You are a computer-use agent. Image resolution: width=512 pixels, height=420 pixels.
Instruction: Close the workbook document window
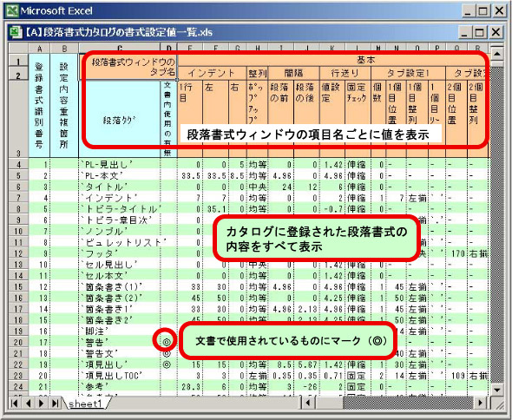pos(496,33)
